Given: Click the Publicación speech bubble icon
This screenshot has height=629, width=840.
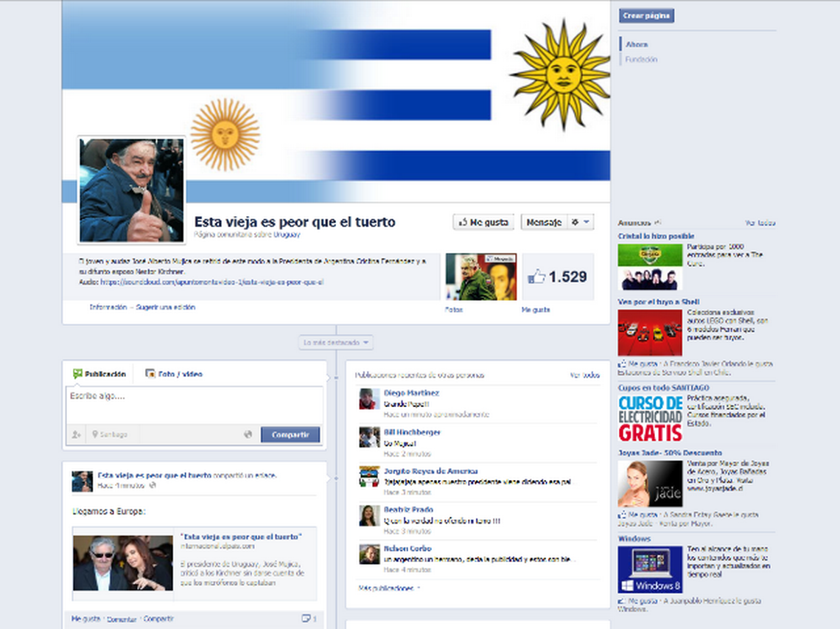Looking at the screenshot, I should pos(77,374).
